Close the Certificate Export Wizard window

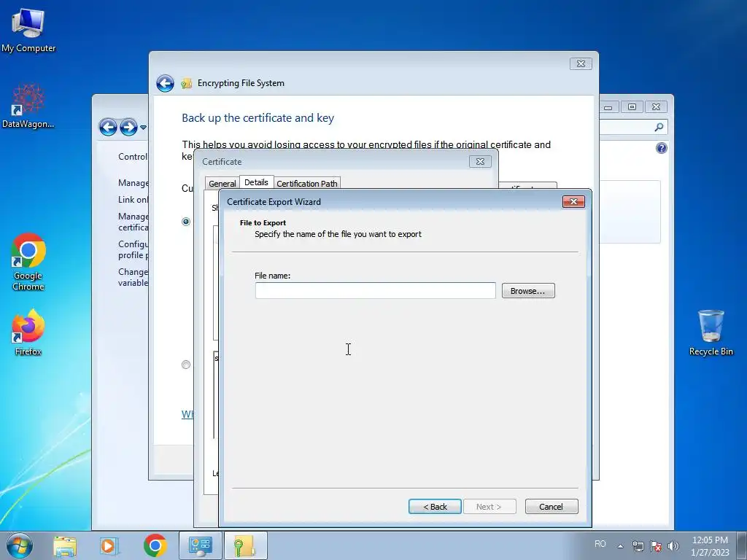pyautogui.click(x=573, y=202)
